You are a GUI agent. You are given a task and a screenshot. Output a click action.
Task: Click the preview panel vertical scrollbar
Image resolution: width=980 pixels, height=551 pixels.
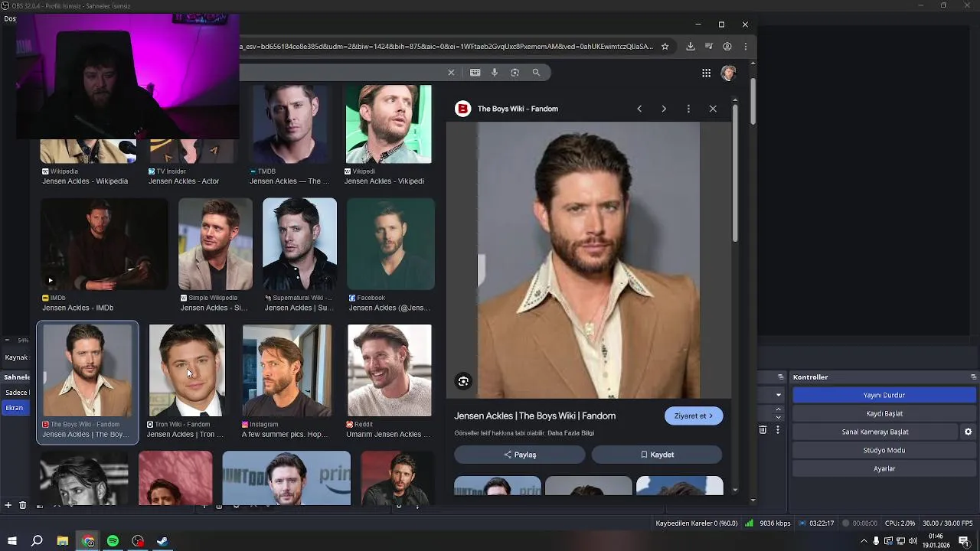(735, 174)
